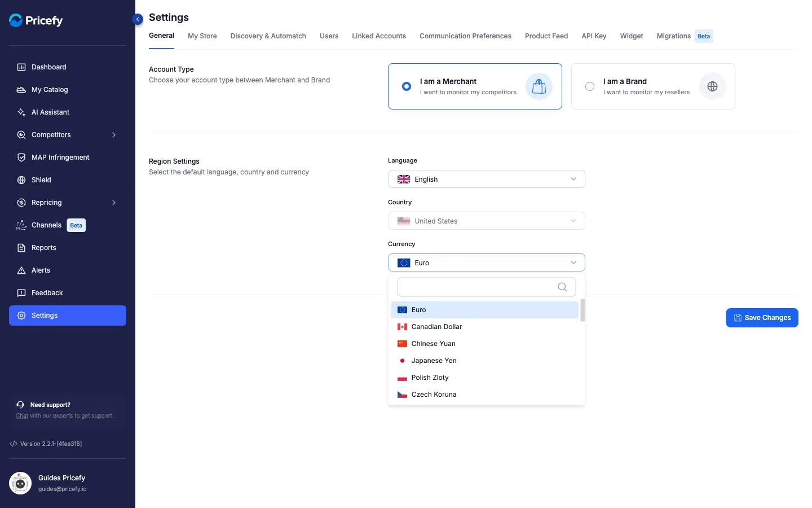Click the Chat support link
Image resolution: width=812 pixels, height=508 pixels.
pyautogui.click(x=22, y=416)
